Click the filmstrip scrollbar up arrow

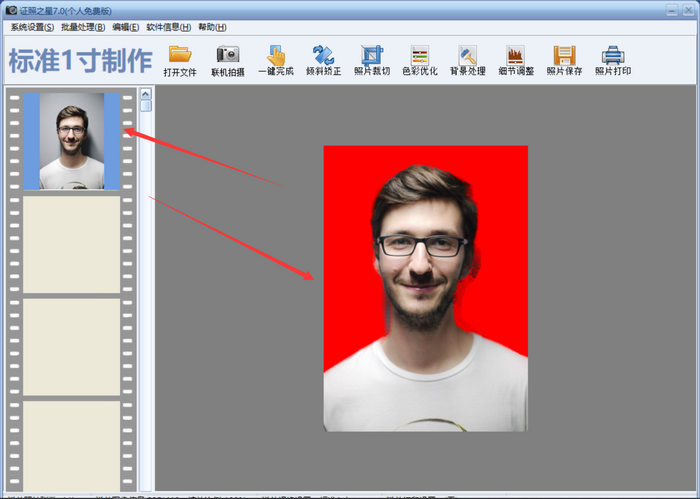click(146, 94)
